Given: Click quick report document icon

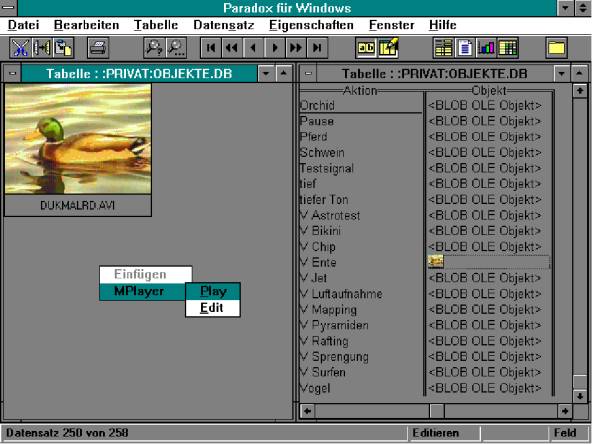Looking at the screenshot, I should click(x=465, y=48).
